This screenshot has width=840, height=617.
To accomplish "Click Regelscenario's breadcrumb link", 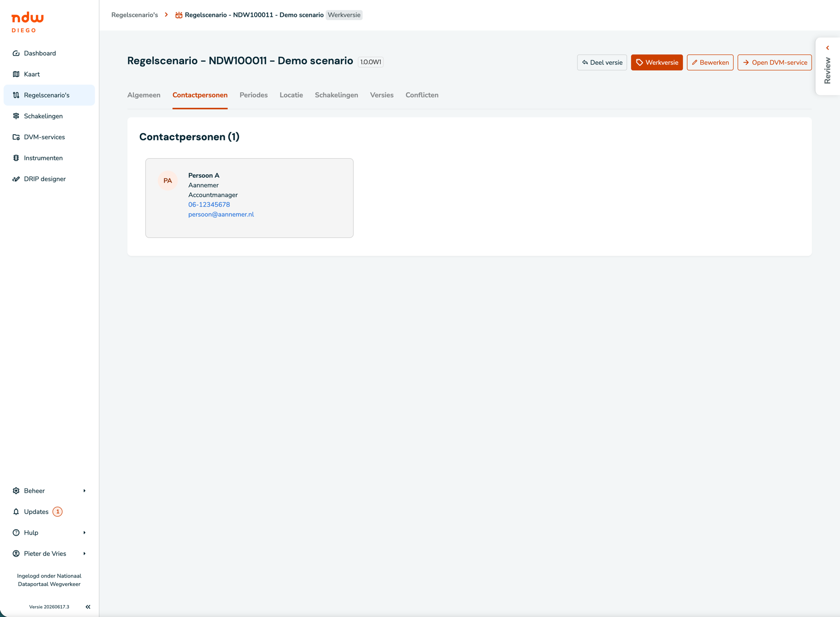I will click(x=135, y=15).
